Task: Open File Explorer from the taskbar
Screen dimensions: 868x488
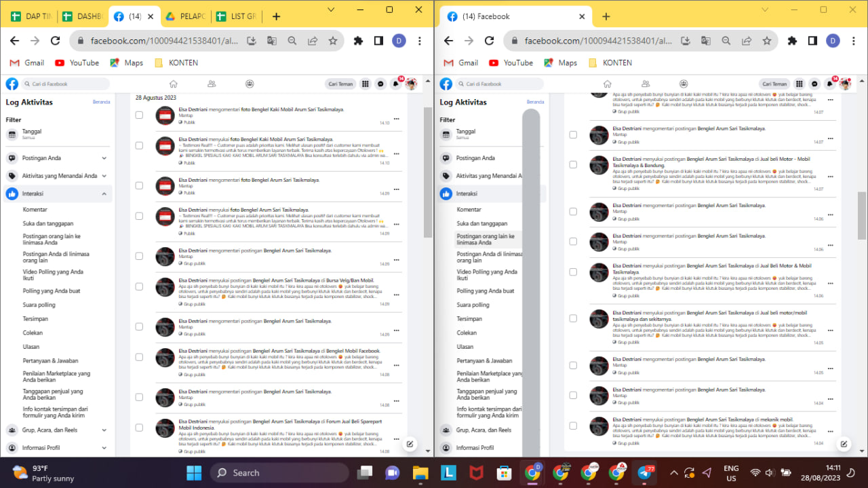Action: coord(420,473)
